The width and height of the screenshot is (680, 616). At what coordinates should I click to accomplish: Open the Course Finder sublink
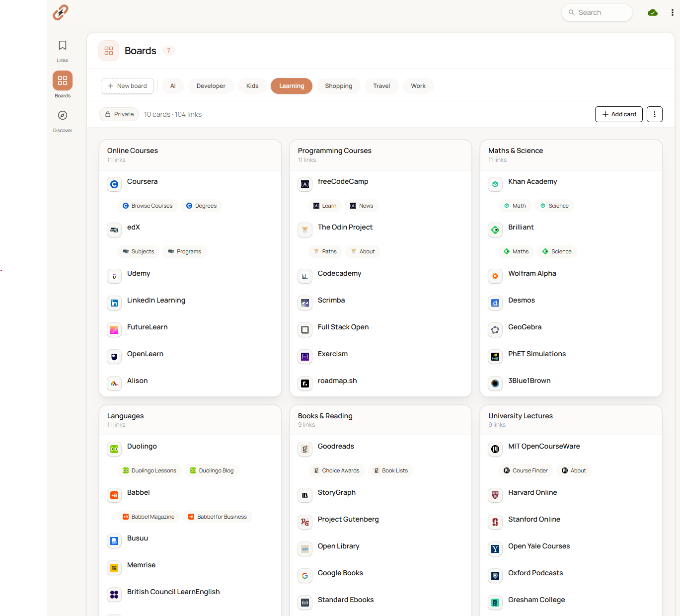tap(526, 470)
